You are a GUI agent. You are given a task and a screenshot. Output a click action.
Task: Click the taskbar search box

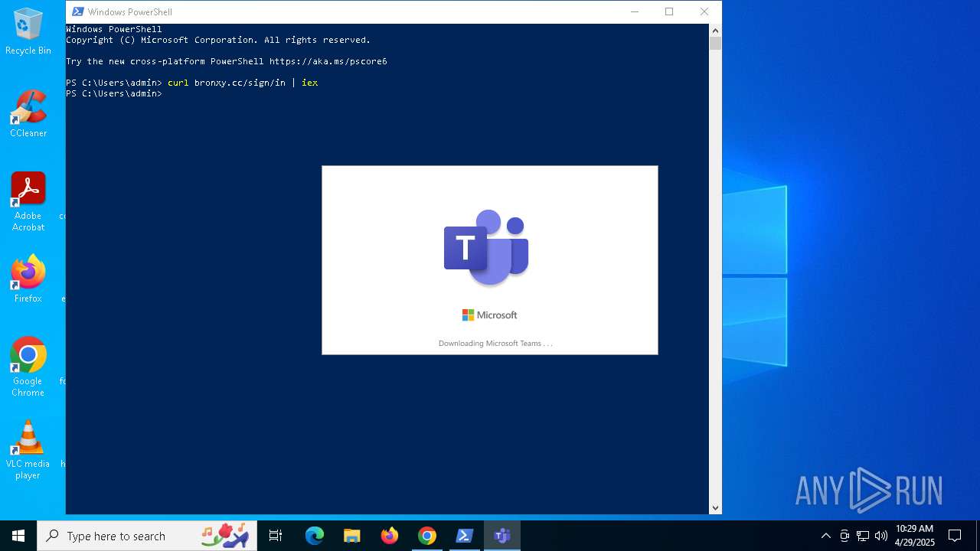147,536
